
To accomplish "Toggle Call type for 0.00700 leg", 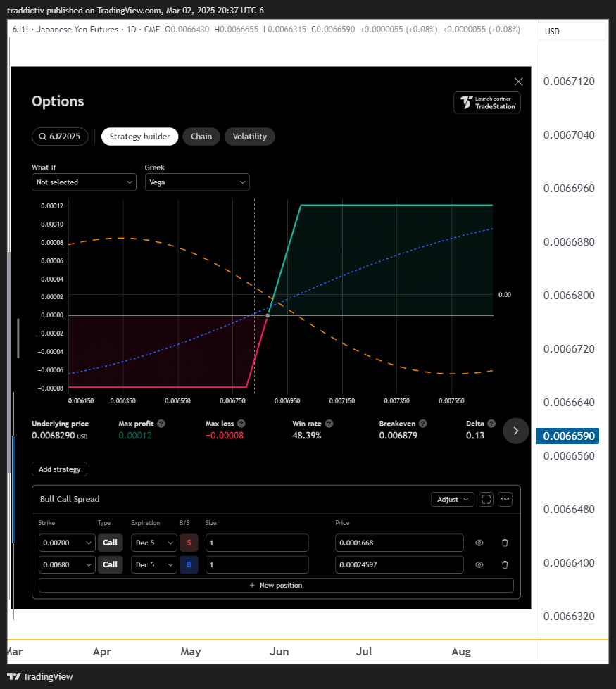I will [110, 543].
